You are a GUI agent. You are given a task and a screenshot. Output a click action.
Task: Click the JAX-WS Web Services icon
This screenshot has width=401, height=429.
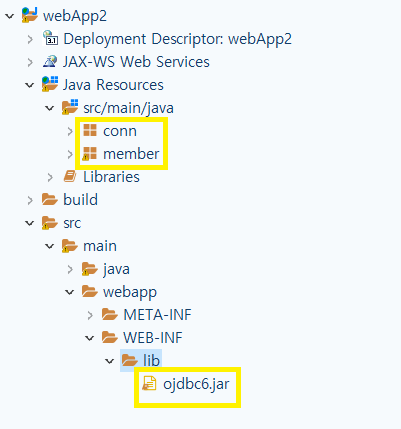point(50,62)
